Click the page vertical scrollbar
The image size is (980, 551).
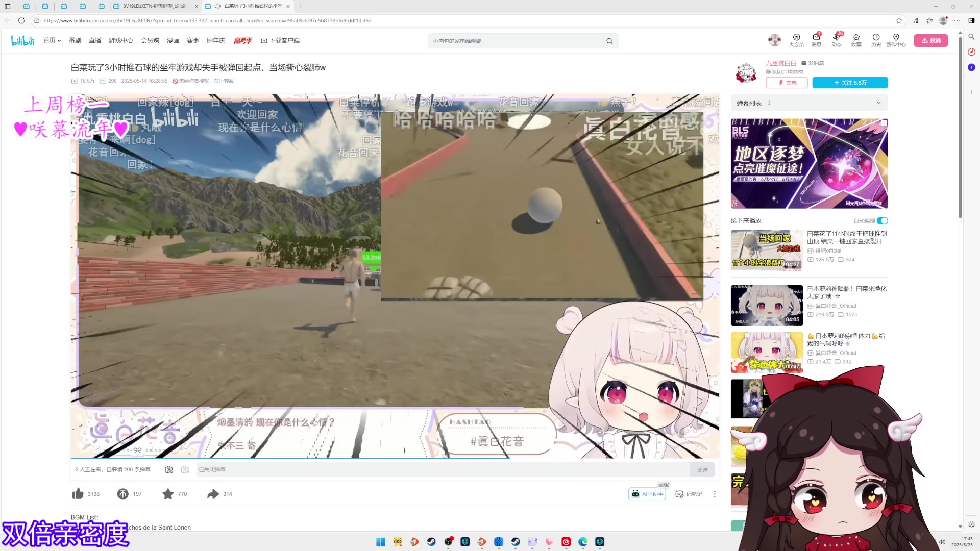coord(960,128)
